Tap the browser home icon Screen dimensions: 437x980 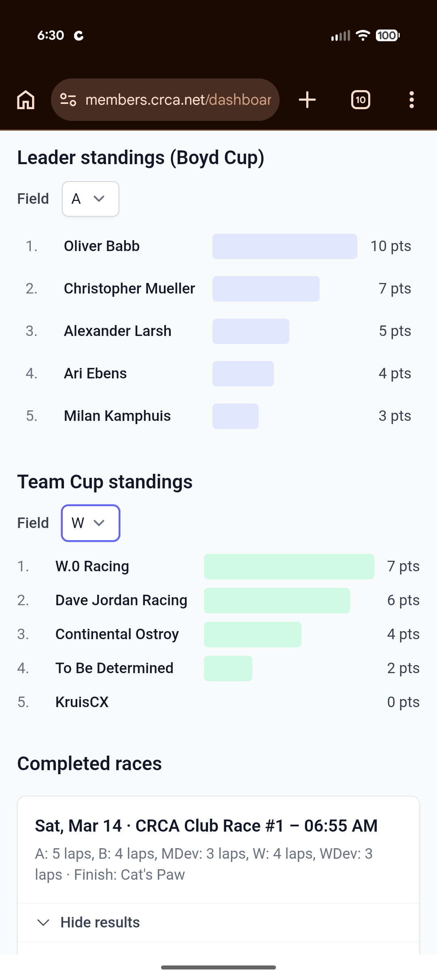pos(26,100)
